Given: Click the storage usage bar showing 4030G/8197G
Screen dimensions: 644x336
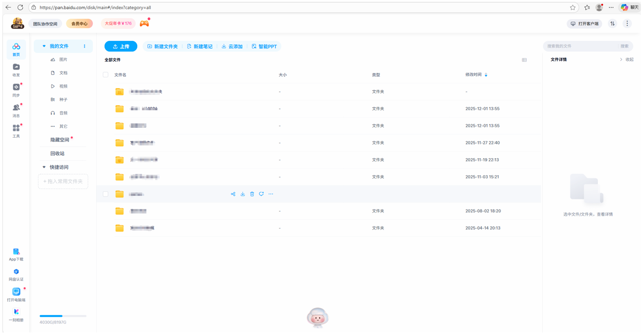Looking at the screenshot, I should click(63, 315).
